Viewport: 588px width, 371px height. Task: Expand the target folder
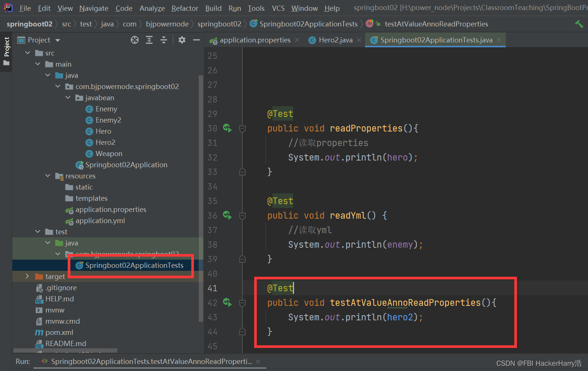pos(27,276)
